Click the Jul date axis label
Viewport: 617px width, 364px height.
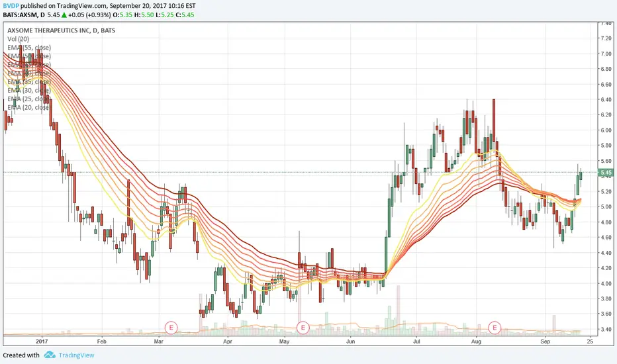point(416,341)
